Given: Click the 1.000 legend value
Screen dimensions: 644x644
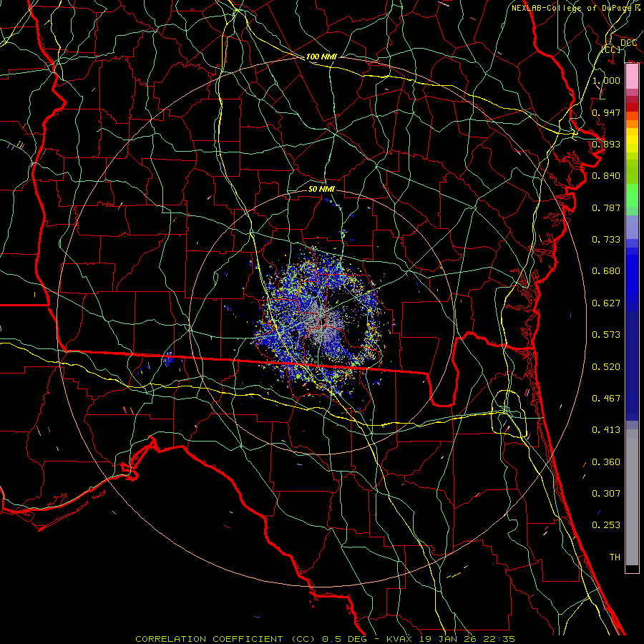Looking at the screenshot, I should click(x=606, y=80).
